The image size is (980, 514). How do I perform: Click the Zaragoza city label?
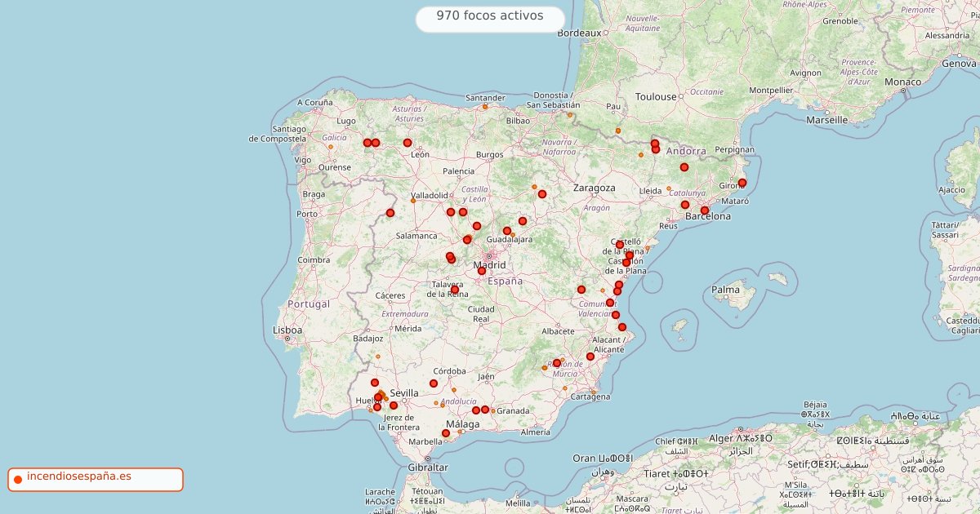click(x=595, y=188)
